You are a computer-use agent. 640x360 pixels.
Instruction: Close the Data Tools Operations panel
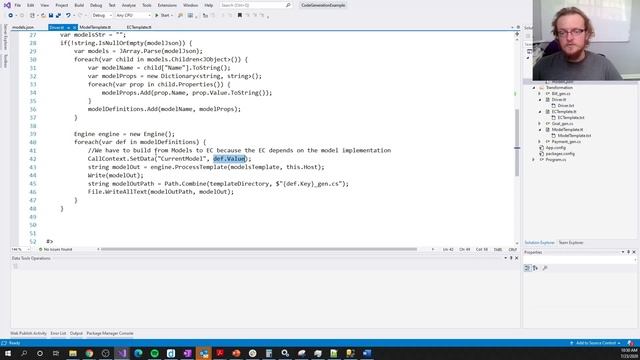coord(517,258)
